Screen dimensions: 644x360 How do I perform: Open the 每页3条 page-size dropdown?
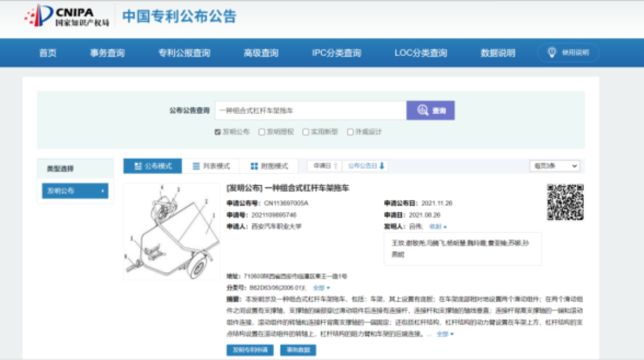click(x=555, y=166)
